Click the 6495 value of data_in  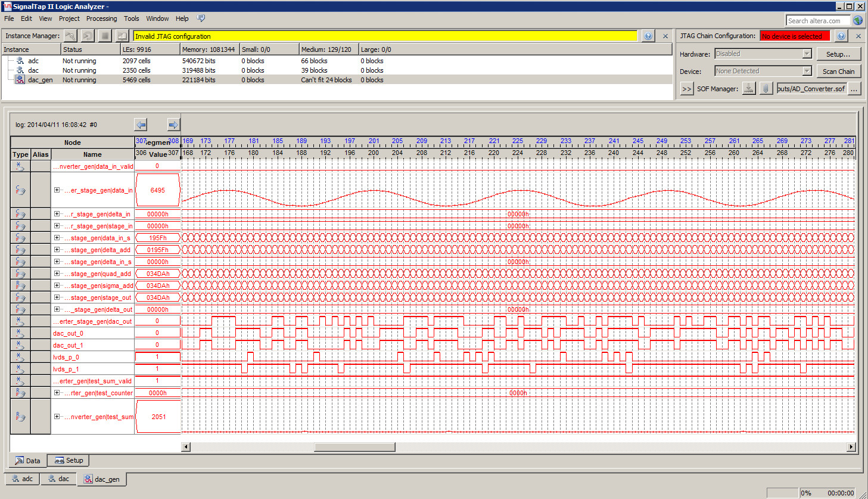point(157,190)
